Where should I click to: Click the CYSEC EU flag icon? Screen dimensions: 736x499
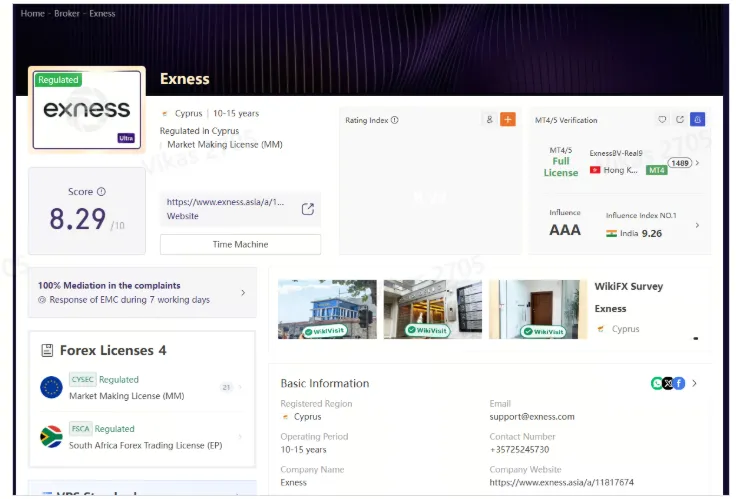point(51,387)
